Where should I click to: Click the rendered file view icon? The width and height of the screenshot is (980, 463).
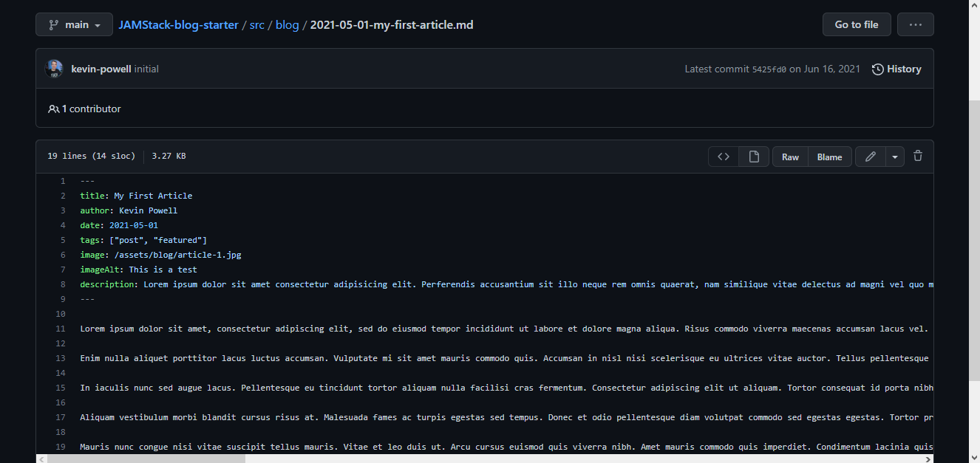pos(754,157)
